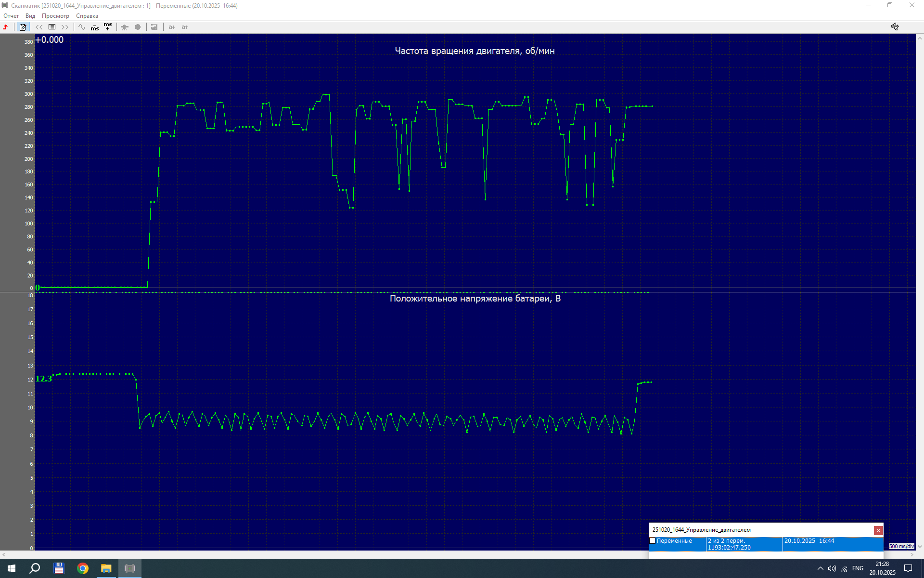The width and height of the screenshot is (924, 578).
Task: Open the records list icon
Action: [52, 27]
